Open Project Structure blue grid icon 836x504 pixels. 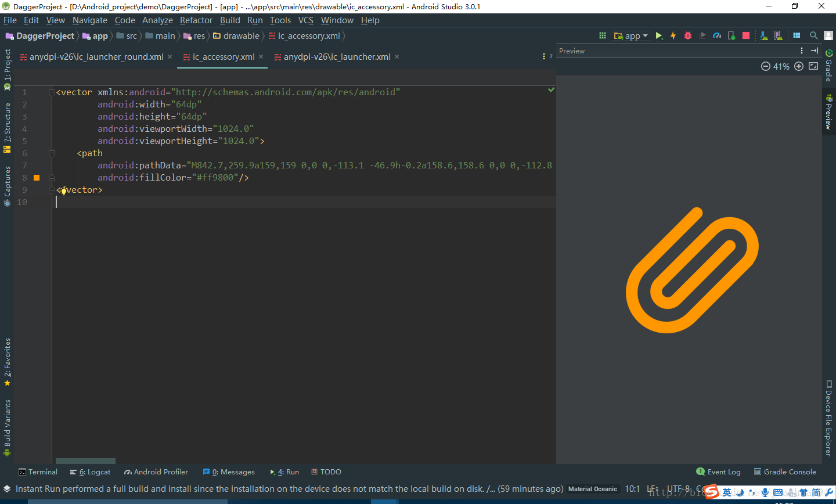[797, 35]
